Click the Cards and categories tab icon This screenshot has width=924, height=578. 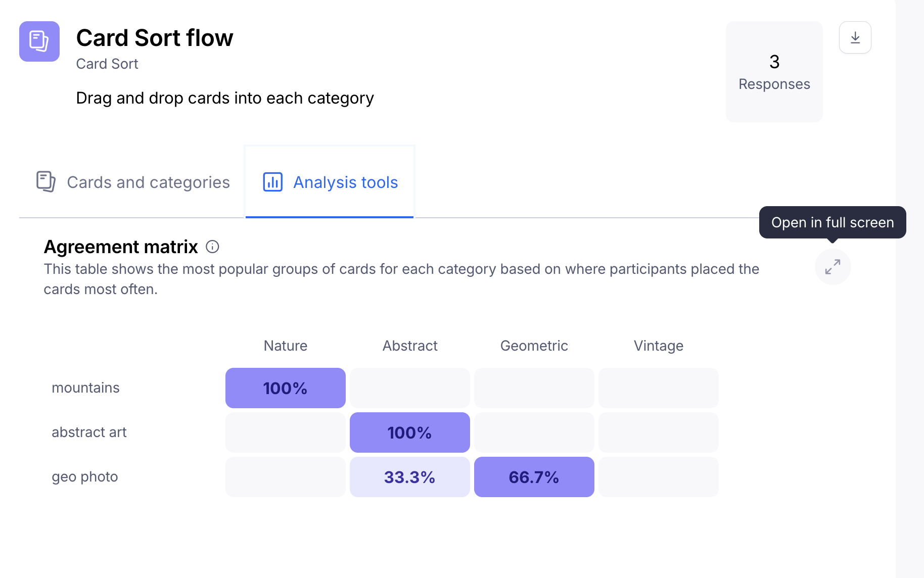(46, 182)
